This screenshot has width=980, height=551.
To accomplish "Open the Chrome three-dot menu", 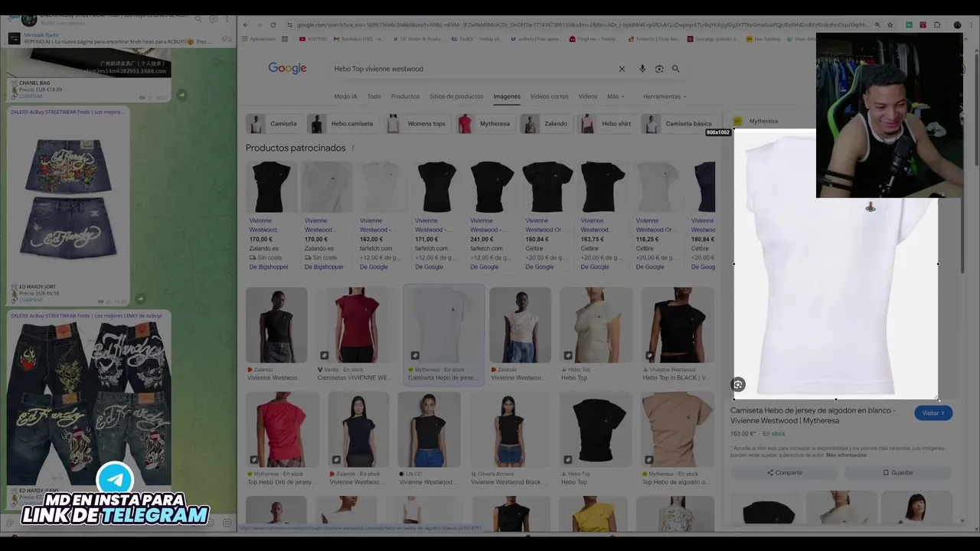I will coord(972,24).
